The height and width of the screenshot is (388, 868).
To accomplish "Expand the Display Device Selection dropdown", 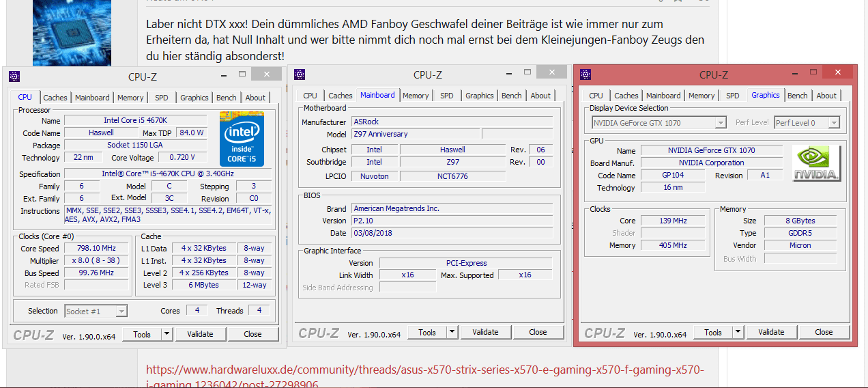I will pos(721,123).
